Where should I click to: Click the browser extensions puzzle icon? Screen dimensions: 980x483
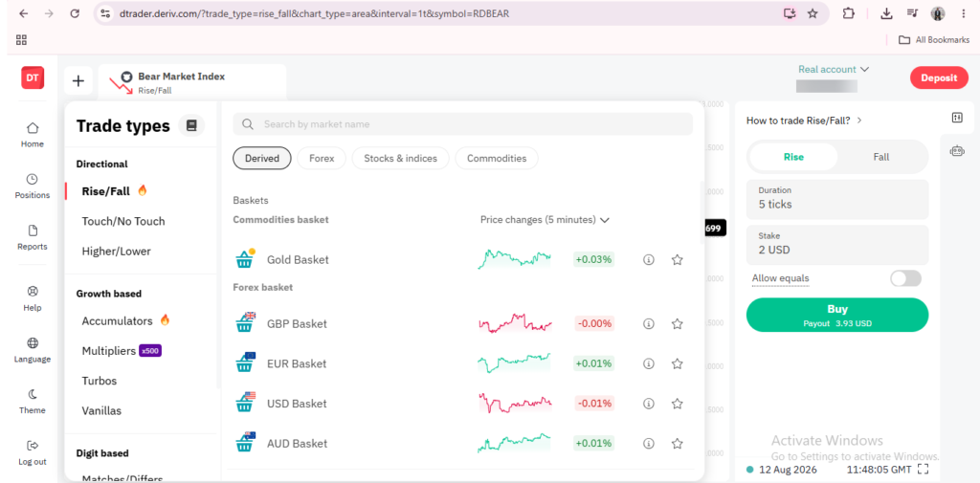point(848,13)
